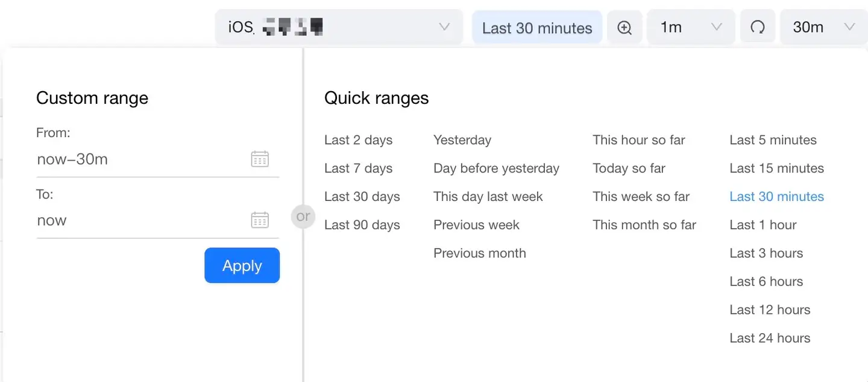Click the To input field
This screenshot has width=868, height=382.
click(x=139, y=220)
